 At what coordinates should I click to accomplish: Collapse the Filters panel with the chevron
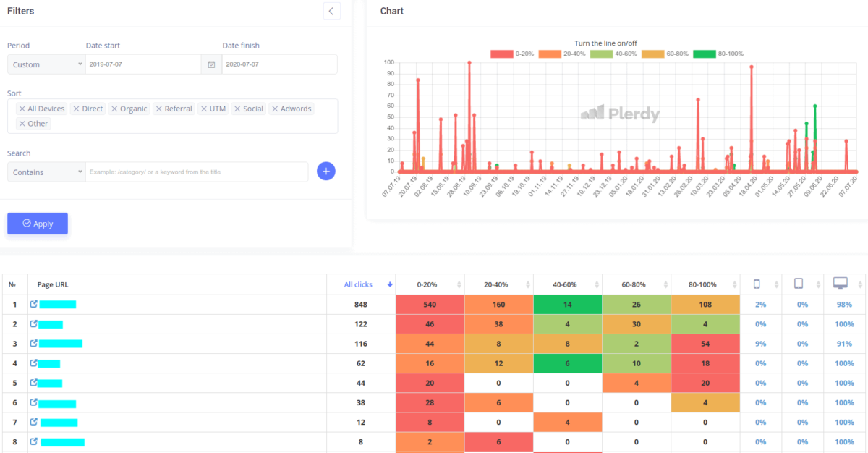331,11
